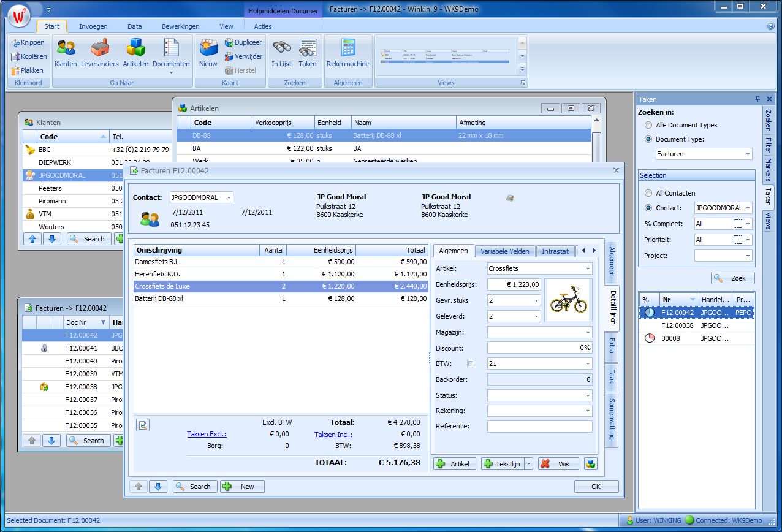Image resolution: width=782 pixels, height=532 pixels.
Task: Click the Kopiëren ribbon icon
Action: click(x=28, y=56)
